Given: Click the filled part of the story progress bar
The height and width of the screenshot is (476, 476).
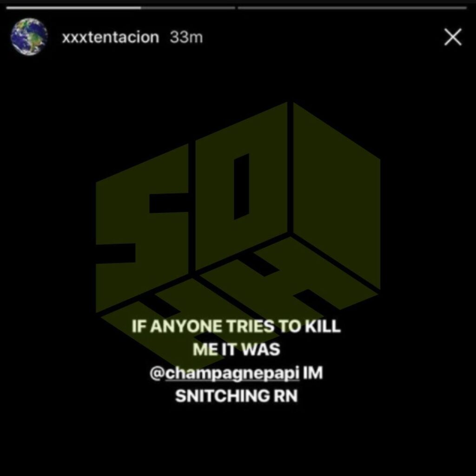Looking at the screenshot, I should tap(73, 8).
